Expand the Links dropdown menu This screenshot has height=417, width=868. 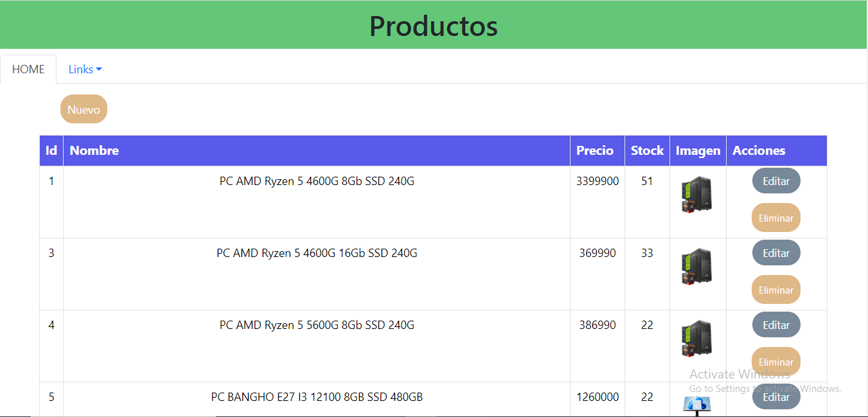pos(85,69)
